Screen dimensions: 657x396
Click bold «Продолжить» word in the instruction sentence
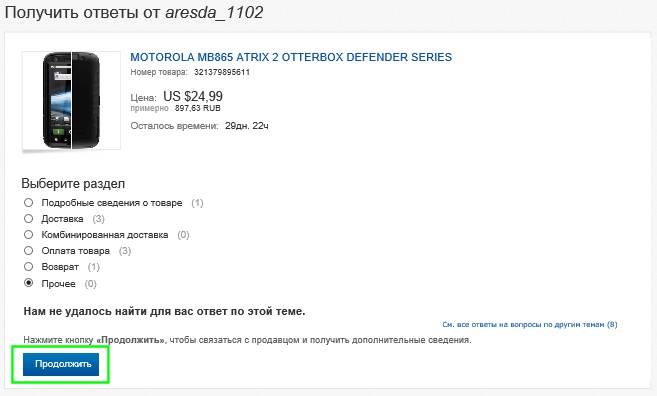tap(132, 340)
